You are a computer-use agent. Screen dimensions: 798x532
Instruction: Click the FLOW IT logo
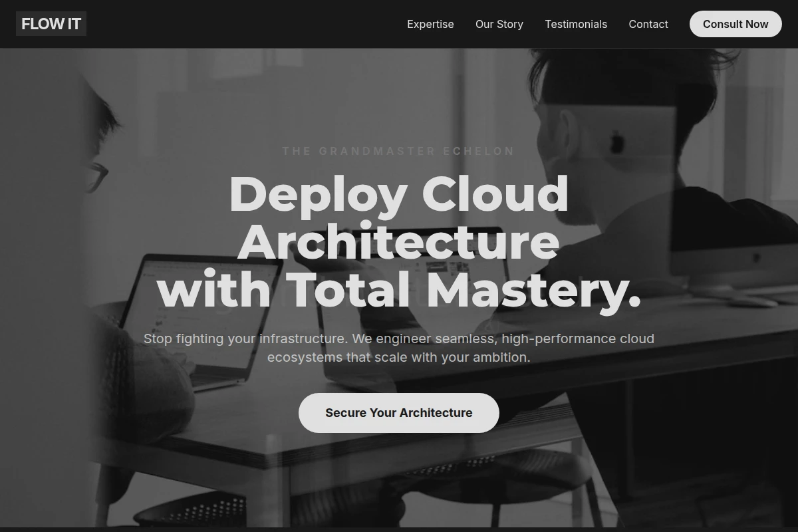pyautogui.click(x=51, y=24)
